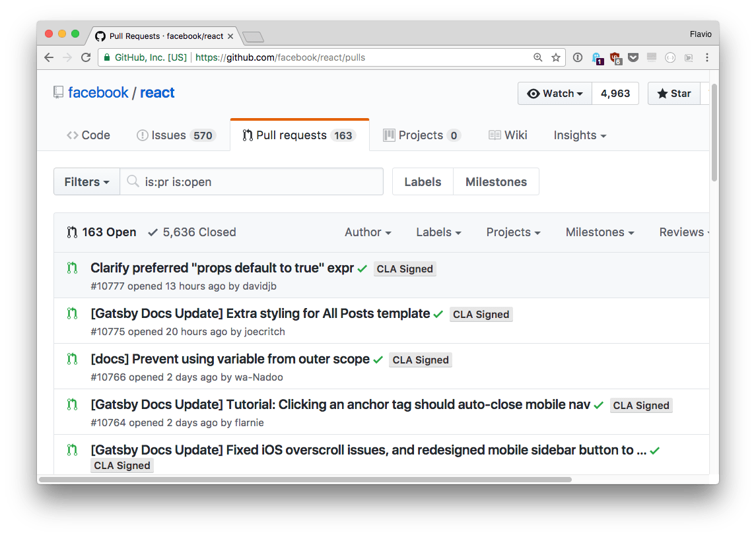The width and height of the screenshot is (756, 537).
Task: Open davidjb's profile link
Action: click(x=259, y=286)
